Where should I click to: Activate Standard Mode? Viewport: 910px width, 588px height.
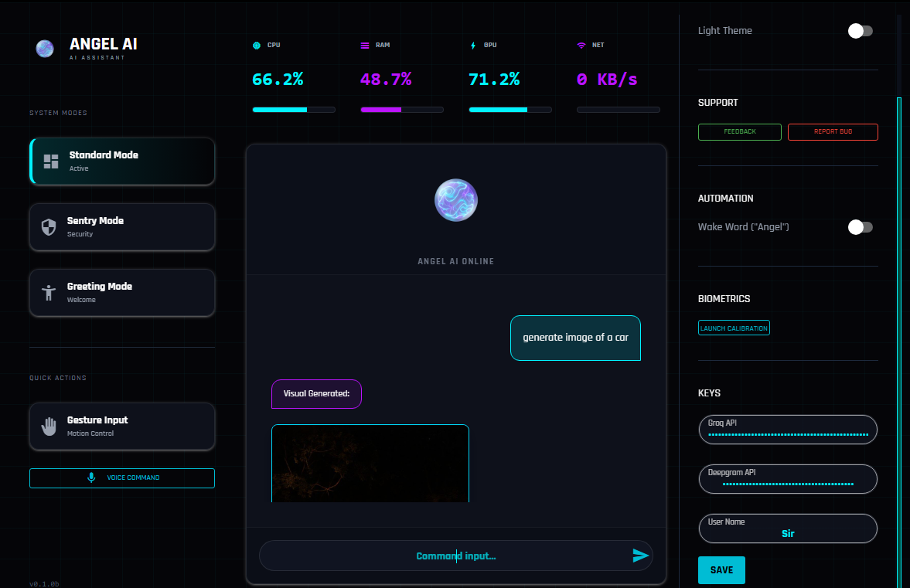pyautogui.click(x=122, y=161)
